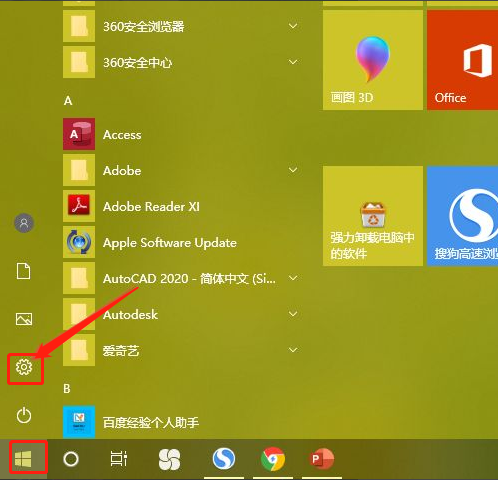Click the letter A section header
This screenshot has height=480, width=498.
coord(68,100)
